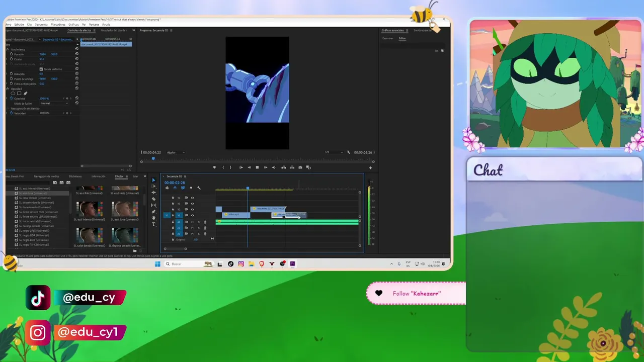The width and height of the screenshot is (644, 362).
Task: Reset the Escala parameter
Action: [76, 59]
